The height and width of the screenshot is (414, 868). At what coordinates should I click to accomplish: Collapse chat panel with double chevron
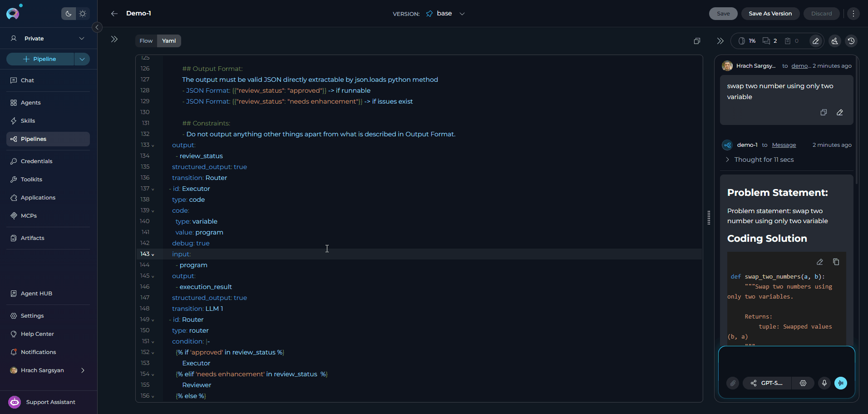pos(720,41)
